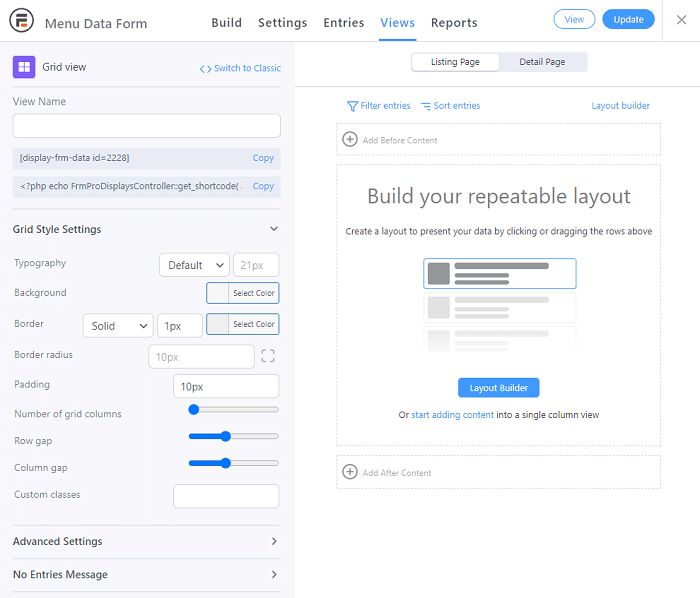The width and height of the screenshot is (700, 598).
Task: Open the Layout builder link at top right
Action: [x=621, y=106]
